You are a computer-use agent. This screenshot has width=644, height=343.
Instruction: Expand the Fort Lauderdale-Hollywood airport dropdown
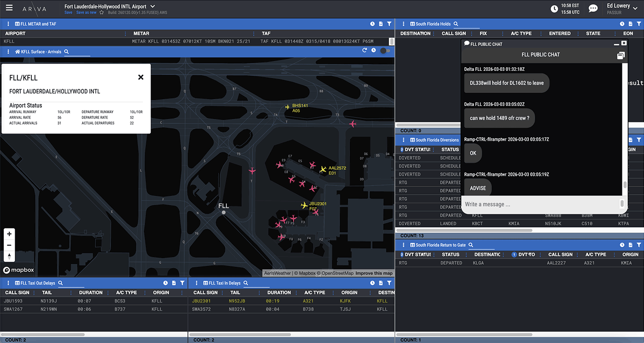click(153, 6)
